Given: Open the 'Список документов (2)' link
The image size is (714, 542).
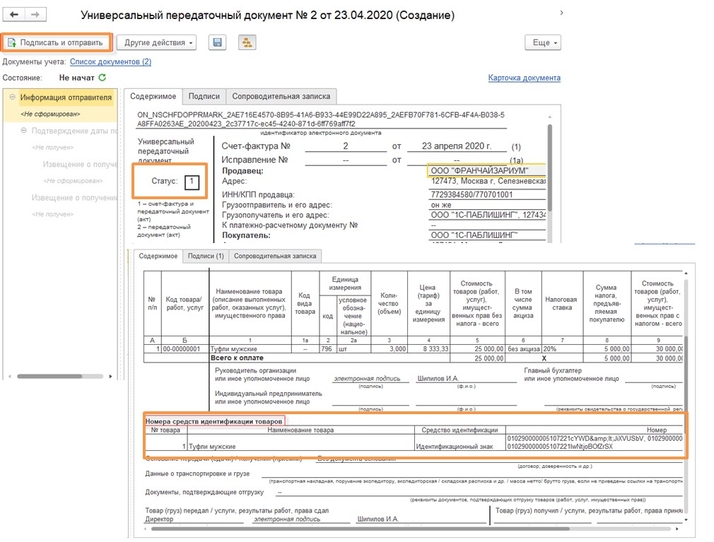Looking at the screenshot, I should point(117,62).
